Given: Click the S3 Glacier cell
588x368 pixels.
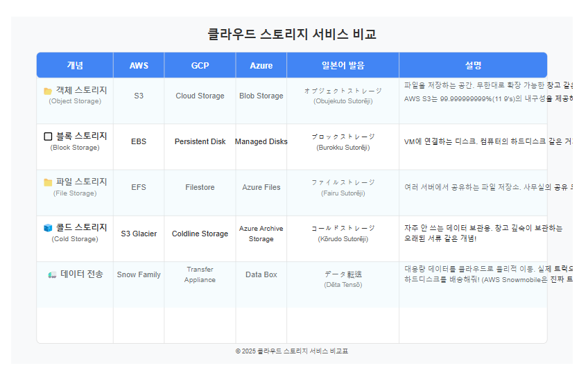Looking at the screenshot, I should pyautogui.click(x=139, y=234).
